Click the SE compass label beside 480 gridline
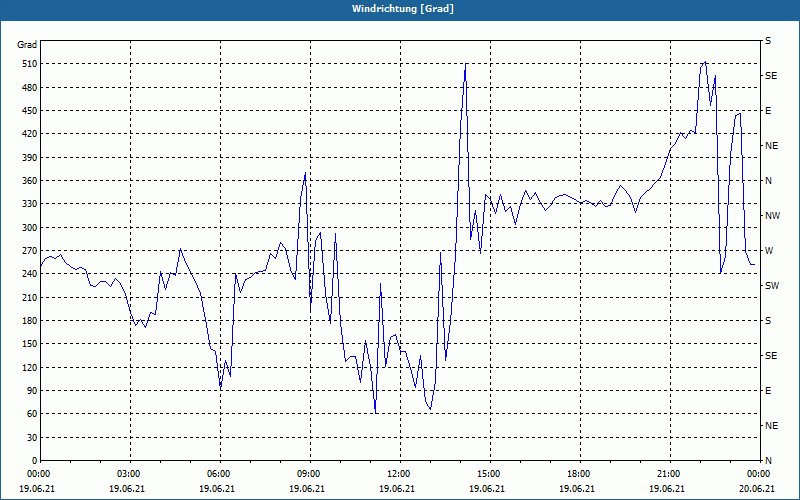Image resolution: width=800 pixels, height=500 pixels. click(x=771, y=76)
